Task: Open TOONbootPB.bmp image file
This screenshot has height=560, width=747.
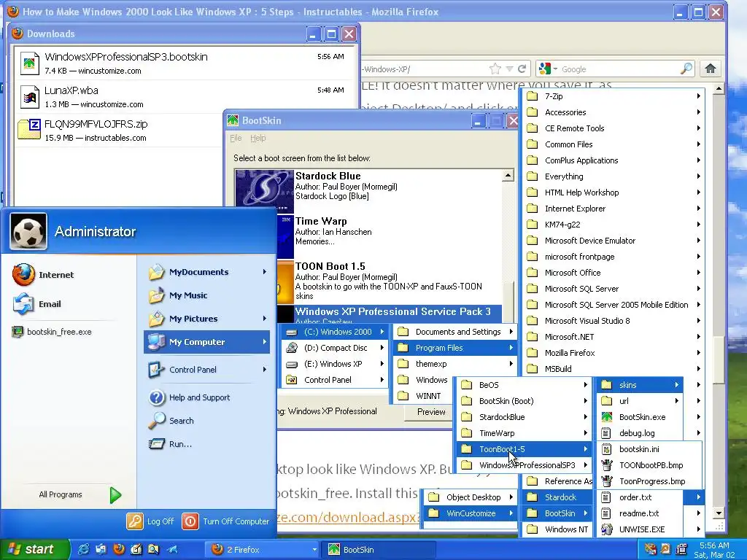Action: [x=649, y=465]
